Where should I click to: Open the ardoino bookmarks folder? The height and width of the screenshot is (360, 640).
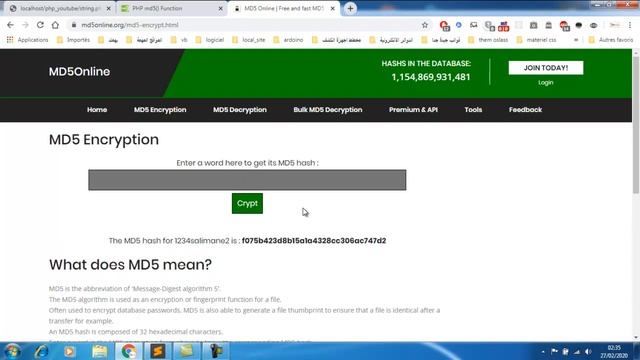288,40
